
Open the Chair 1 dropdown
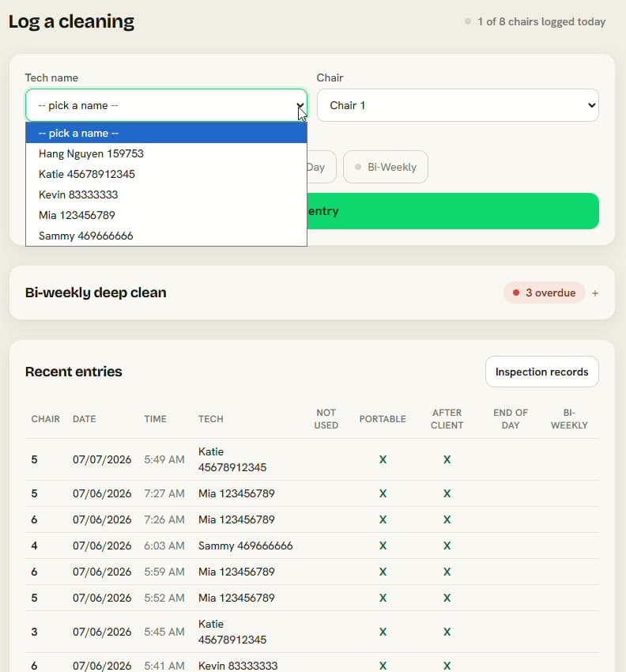click(x=458, y=105)
